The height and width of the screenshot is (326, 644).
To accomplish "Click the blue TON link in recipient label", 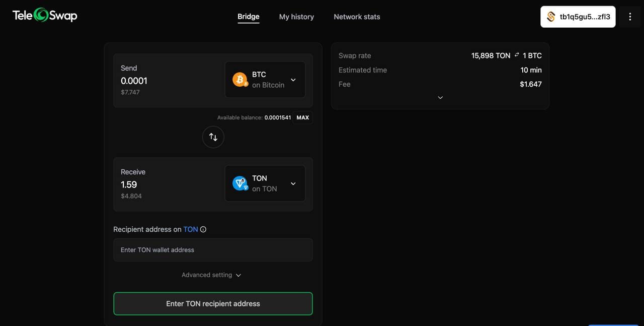I will (x=191, y=229).
